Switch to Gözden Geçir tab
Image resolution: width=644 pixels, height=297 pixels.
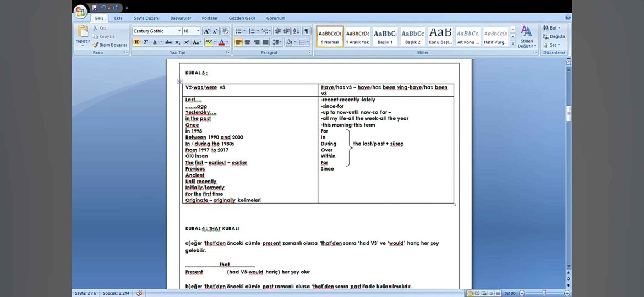click(242, 18)
